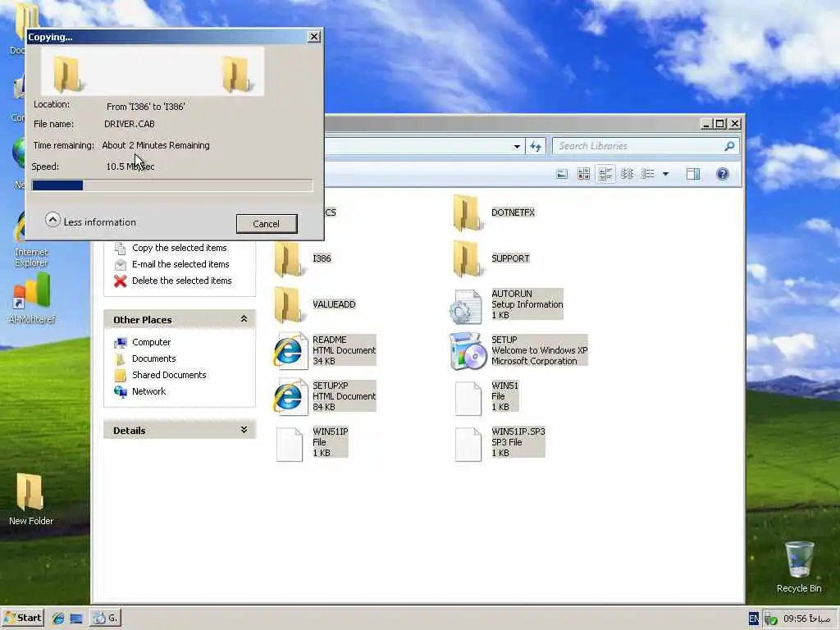The height and width of the screenshot is (630, 840).
Task: Collapse dialog with Less information toggle
Action: click(90, 221)
